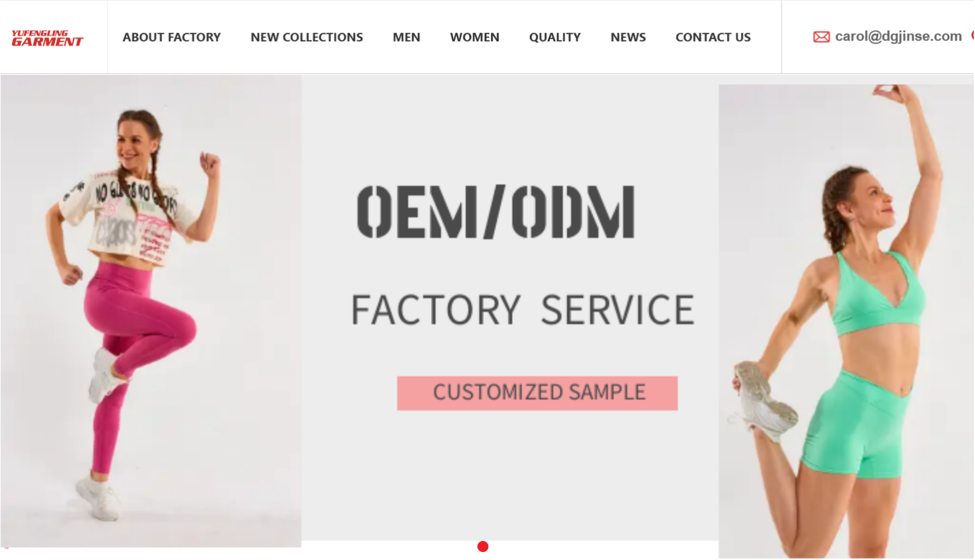Open the Quality page

click(554, 37)
